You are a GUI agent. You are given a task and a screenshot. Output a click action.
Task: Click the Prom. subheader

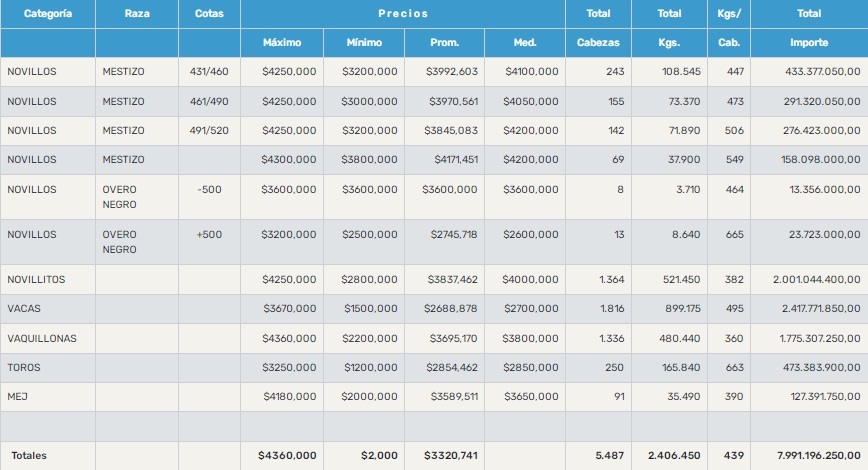(x=444, y=43)
